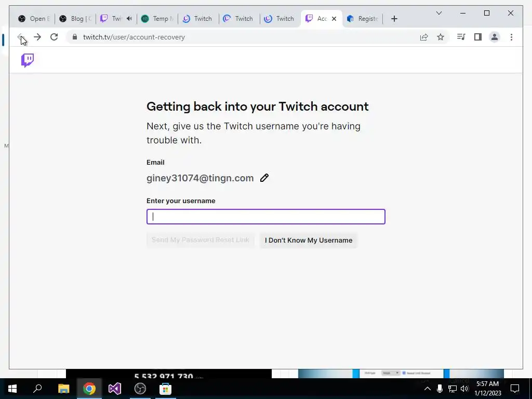Open the media controls icon in toolbar
The image size is (532, 399).
pyautogui.click(x=461, y=37)
